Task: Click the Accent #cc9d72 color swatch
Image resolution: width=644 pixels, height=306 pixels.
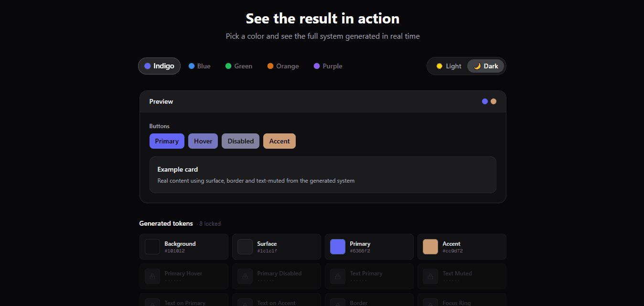Action: coord(430,246)
